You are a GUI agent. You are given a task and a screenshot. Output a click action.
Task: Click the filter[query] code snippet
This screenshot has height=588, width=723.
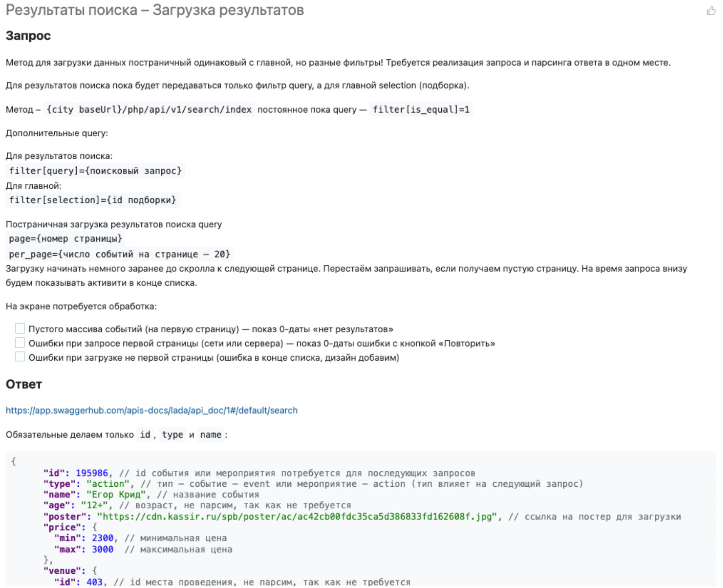click(x=95, y=171)
